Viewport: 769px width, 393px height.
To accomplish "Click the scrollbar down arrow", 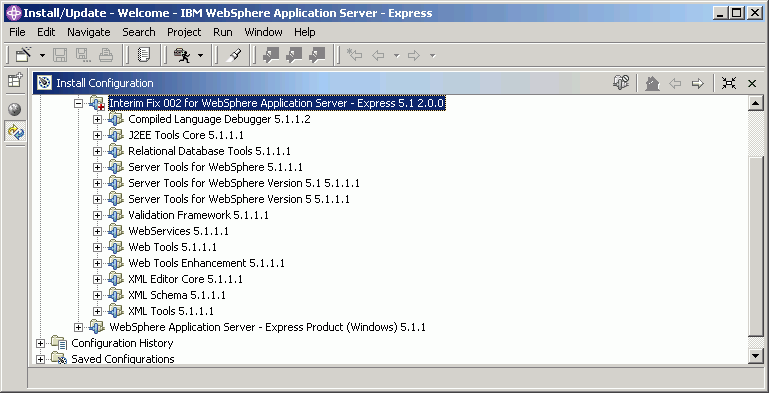I will coord(756,355).
